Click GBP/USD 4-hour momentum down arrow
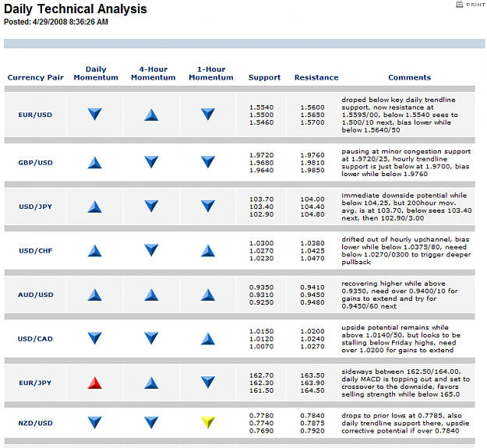 [151, 162]
